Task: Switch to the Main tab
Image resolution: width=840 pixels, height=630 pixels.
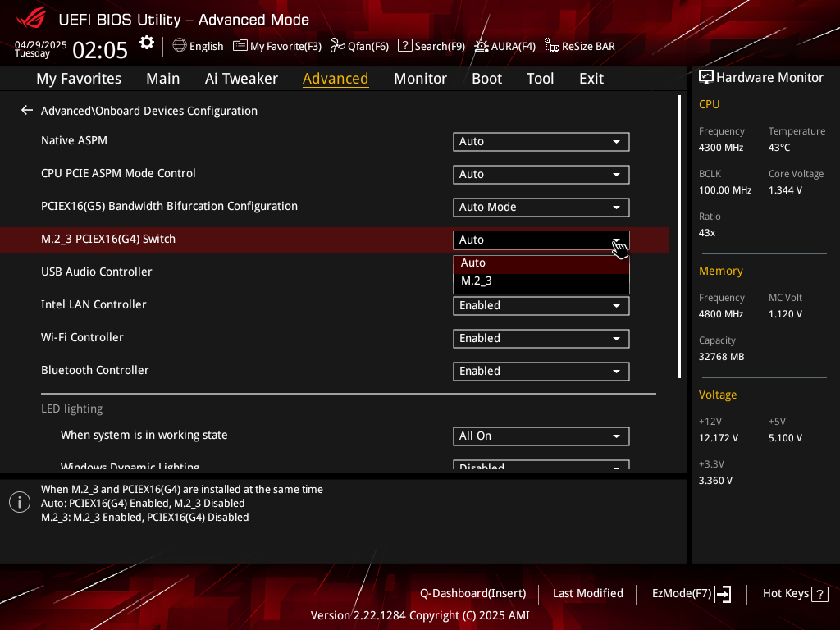Action: click(x=163, y=79)
